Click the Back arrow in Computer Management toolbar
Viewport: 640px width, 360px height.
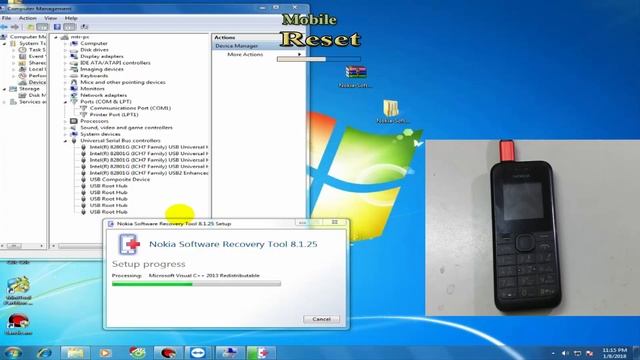(4, 27)
